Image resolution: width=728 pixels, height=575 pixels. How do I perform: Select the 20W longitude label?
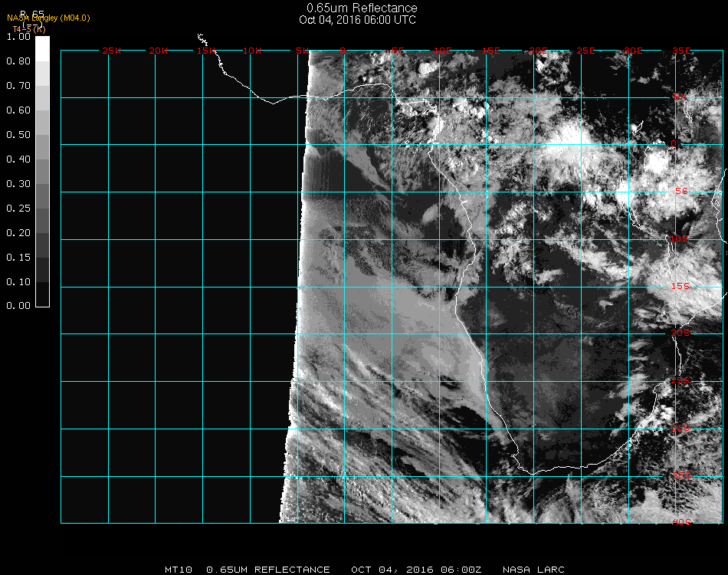159,51
